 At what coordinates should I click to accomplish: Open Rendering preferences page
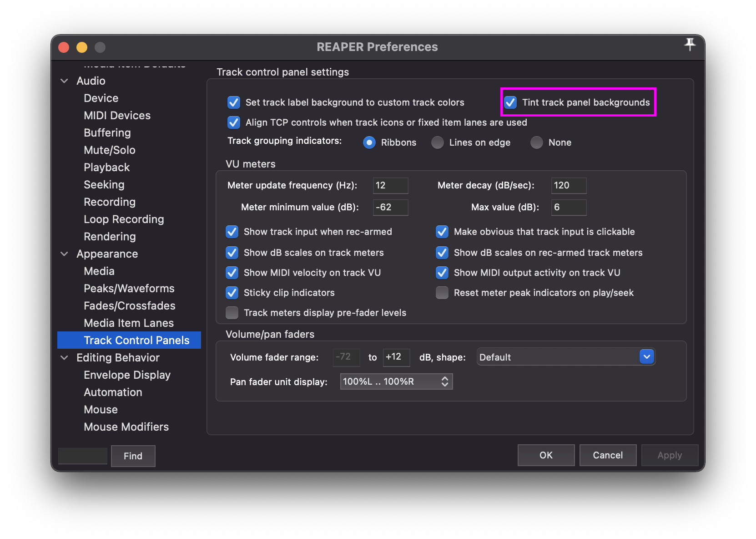click(x=110, y=237)
